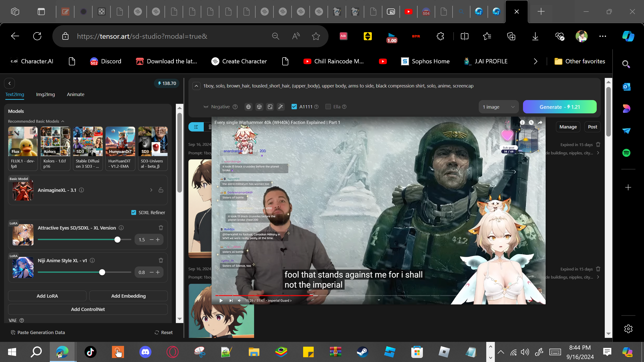
Task: Open browser Downloads icon
Action: tap(535, 36)
